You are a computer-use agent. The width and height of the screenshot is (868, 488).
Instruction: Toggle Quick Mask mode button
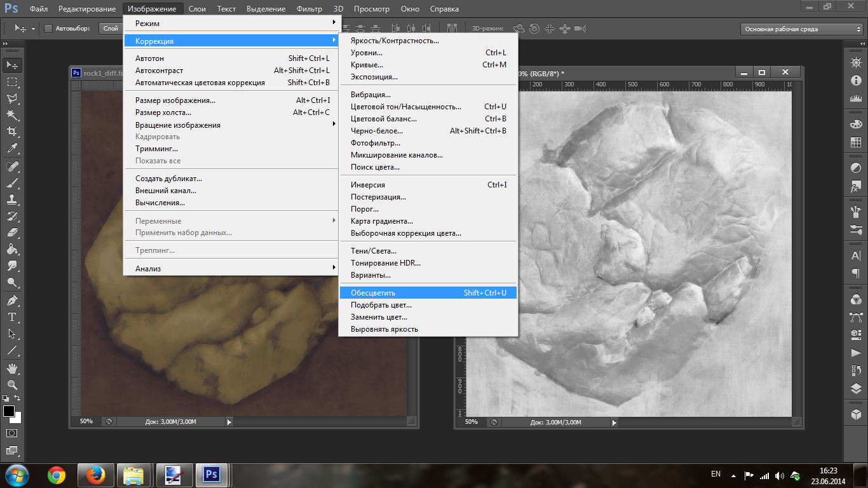pos(11,433)
